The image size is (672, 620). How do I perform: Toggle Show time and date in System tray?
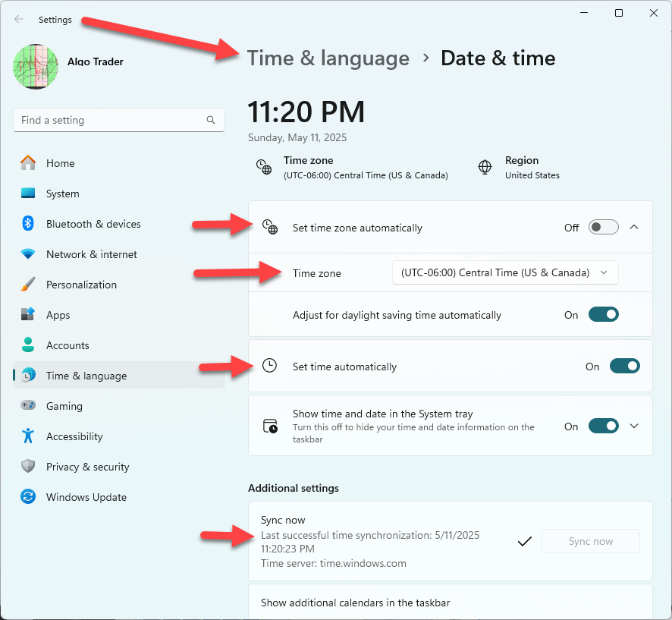tap(603, 426)
